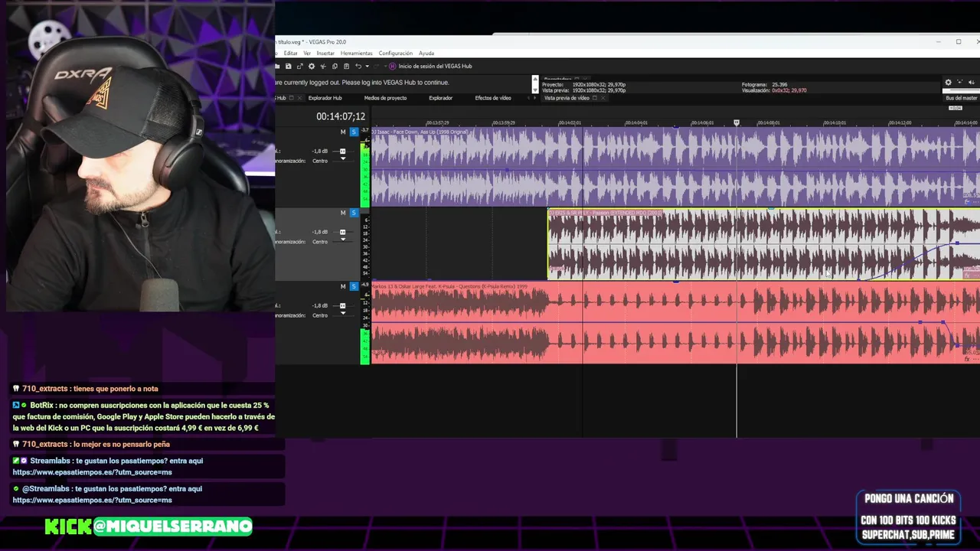Close the Vista previa de vídeo tab
Image resolution: width=980 pixels, height=551 pixels.
coord(603,98)
